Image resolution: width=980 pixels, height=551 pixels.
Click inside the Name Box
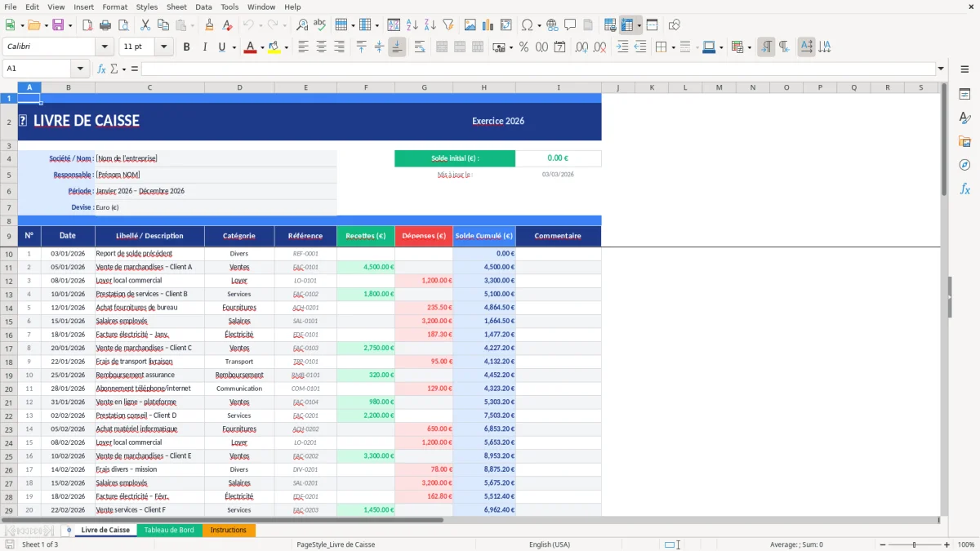click(41, 69)
